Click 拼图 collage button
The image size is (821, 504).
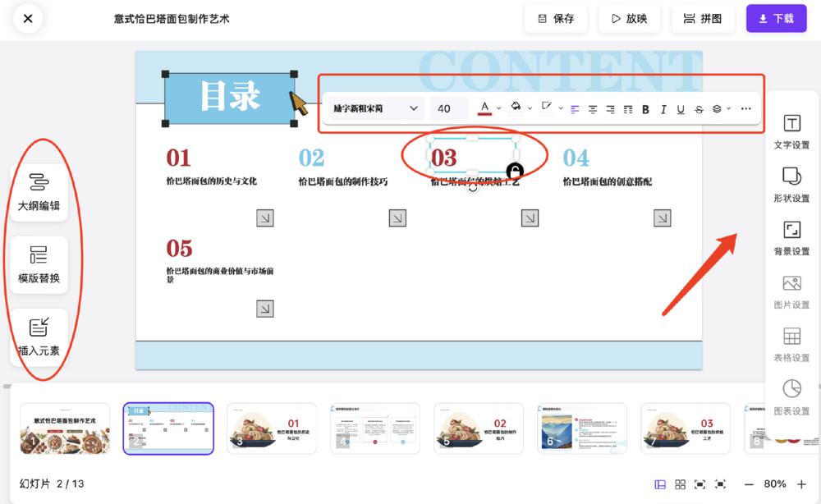pos(702,18)
